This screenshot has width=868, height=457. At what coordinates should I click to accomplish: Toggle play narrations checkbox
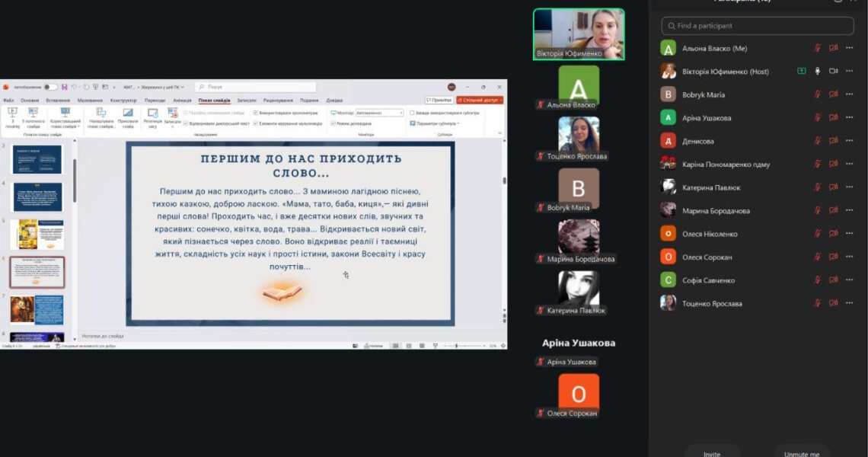coord(186,123)
